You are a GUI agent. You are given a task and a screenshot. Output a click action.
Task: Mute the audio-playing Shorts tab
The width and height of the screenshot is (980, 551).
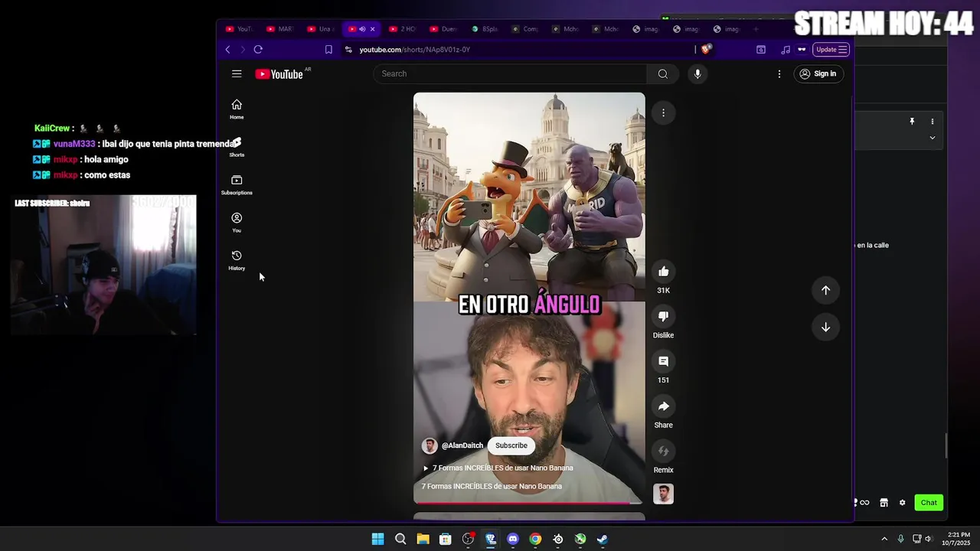coord(362,29)
